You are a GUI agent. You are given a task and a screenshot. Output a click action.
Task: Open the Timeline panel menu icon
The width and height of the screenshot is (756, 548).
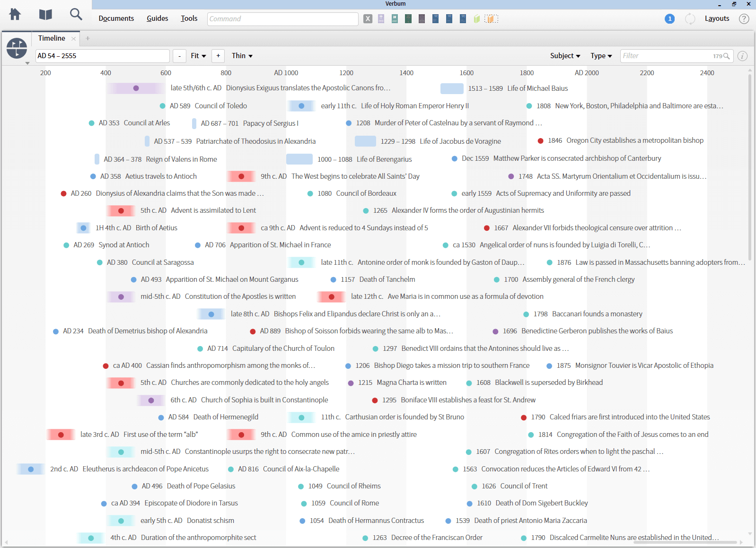17,49
